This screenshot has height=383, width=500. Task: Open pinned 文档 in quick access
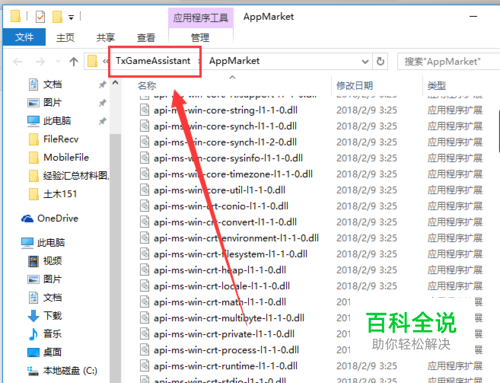[52, 85]
